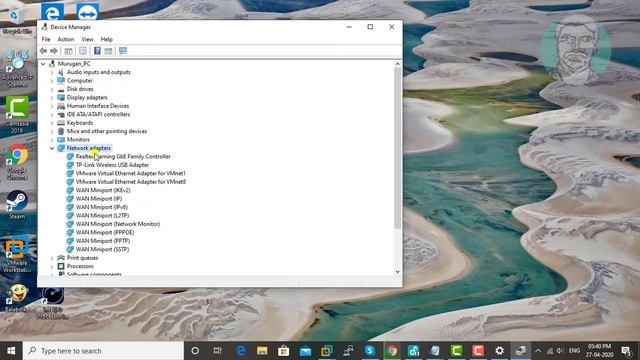Open the View menu
The image size is (640, 360).
[x=87, y=39]
